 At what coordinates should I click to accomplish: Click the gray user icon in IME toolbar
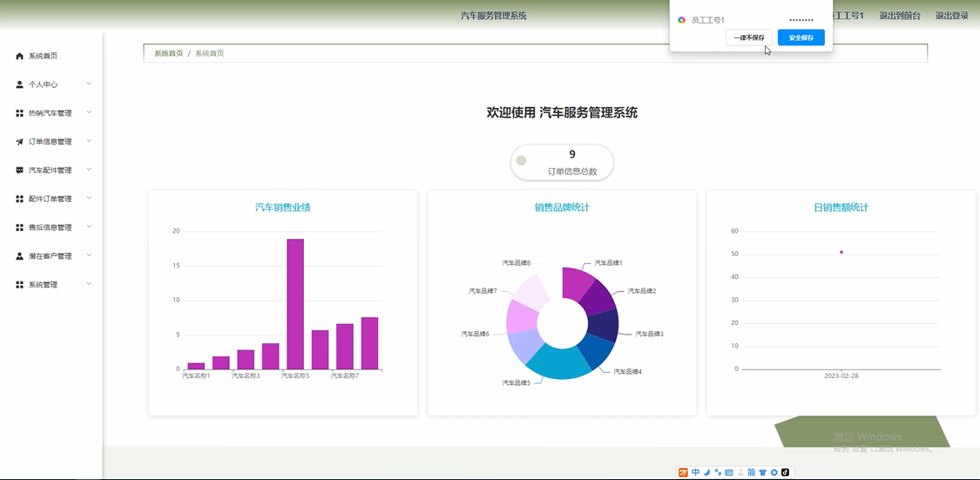pyautogui.click(x=740, y=472)
